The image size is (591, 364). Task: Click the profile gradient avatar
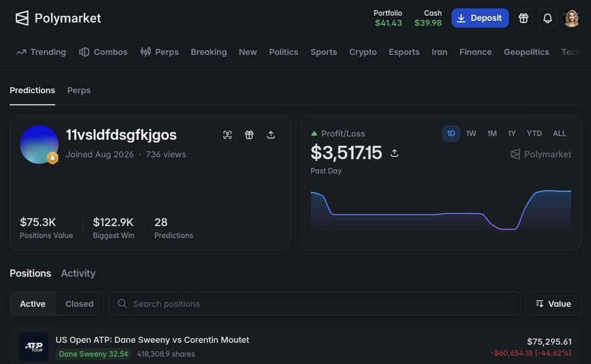(39, 144)
